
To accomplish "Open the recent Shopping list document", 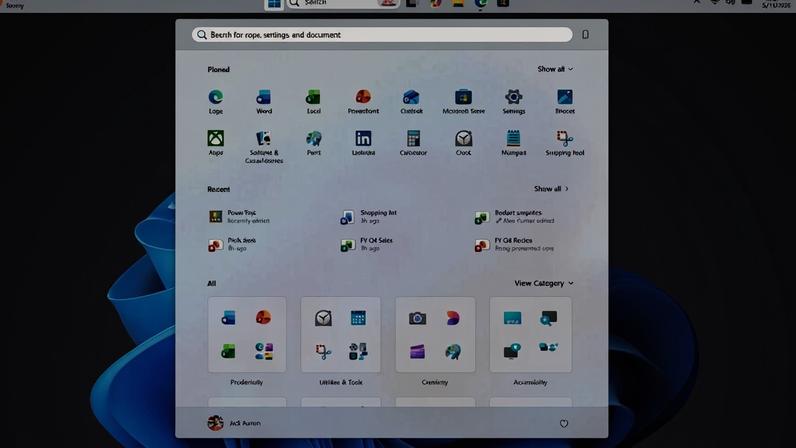I will click(x=369, y=217).
